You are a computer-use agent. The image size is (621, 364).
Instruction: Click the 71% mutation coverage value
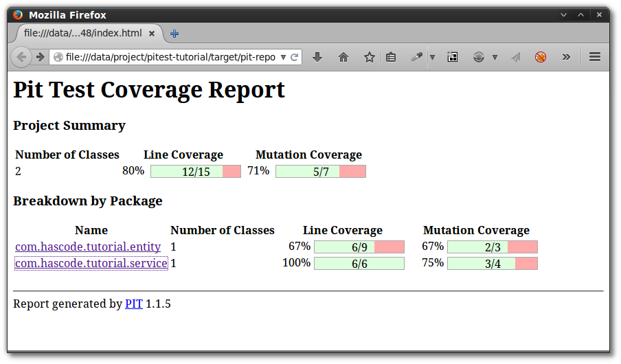click(x=258, y=171)
